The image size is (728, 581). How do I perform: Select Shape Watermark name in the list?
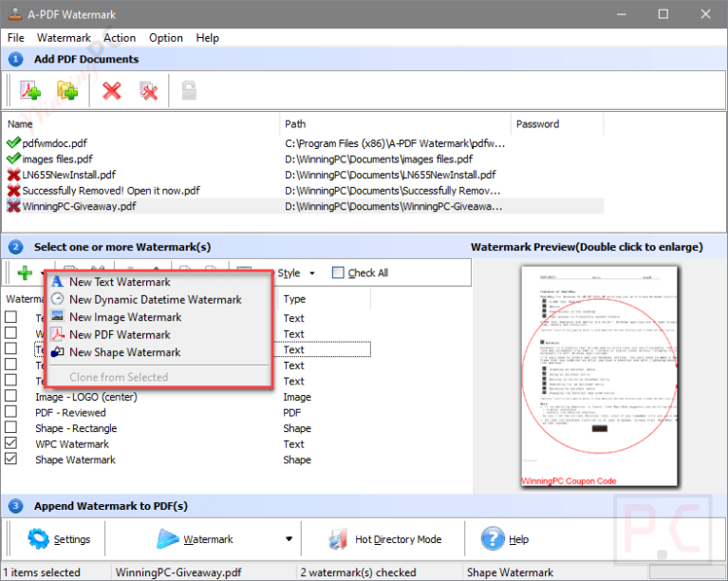(x=75, y=459)
